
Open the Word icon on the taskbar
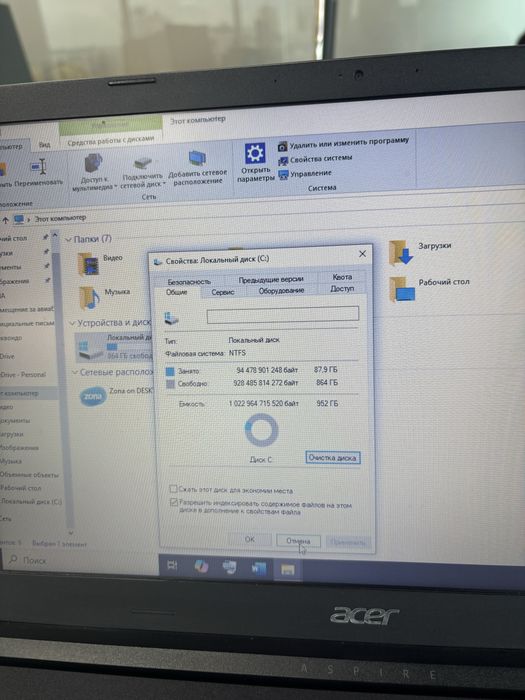259,568
